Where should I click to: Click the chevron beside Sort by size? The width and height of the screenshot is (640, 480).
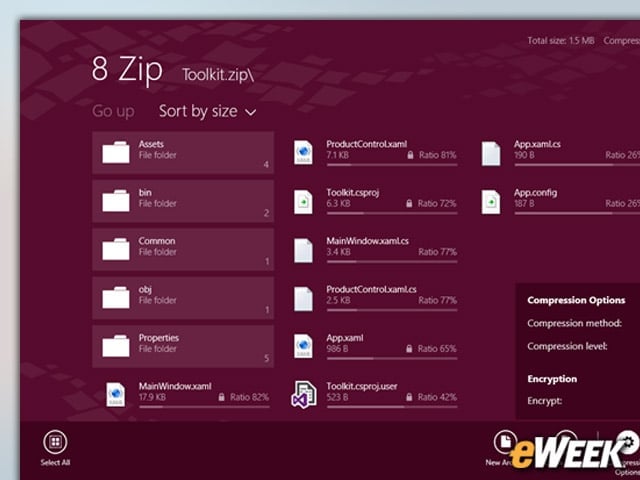click(251, 112)
